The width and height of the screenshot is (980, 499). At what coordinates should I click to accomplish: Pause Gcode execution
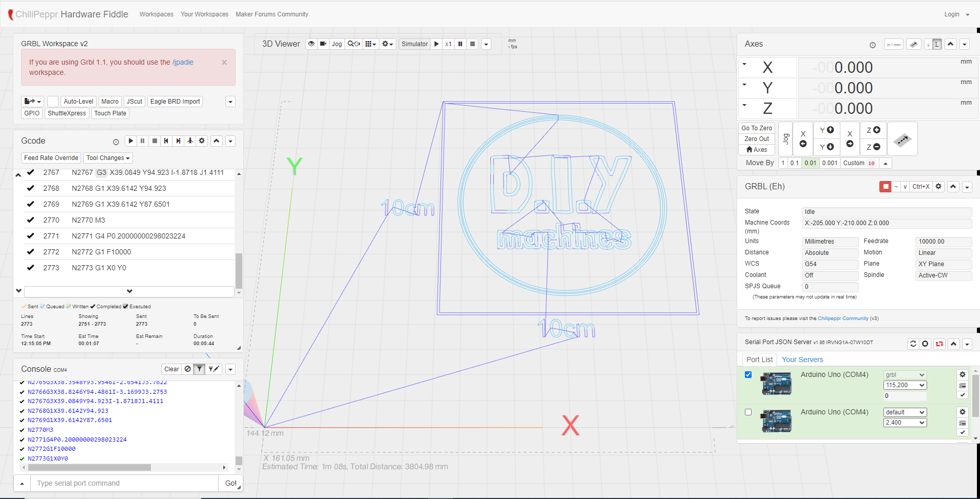143,141
